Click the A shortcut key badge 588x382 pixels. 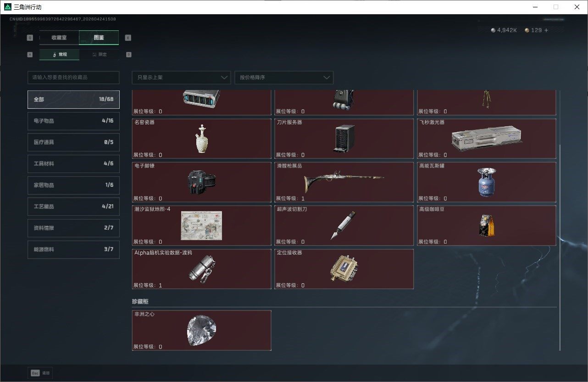pyautogui.click(x=30, y=55)
